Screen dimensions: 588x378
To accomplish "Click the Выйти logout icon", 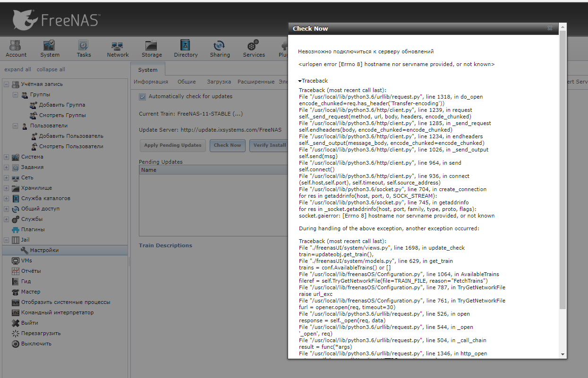I will point(16,323).
